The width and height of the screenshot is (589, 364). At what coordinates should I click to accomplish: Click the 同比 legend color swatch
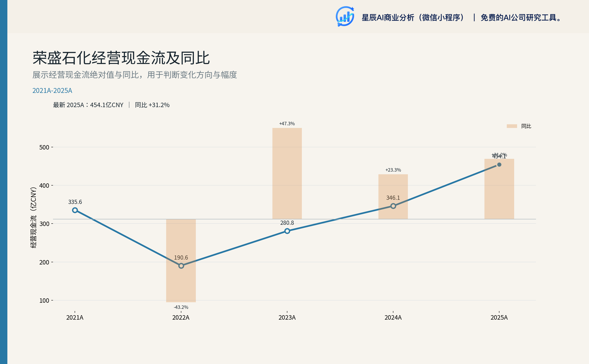tap(512, 126)
